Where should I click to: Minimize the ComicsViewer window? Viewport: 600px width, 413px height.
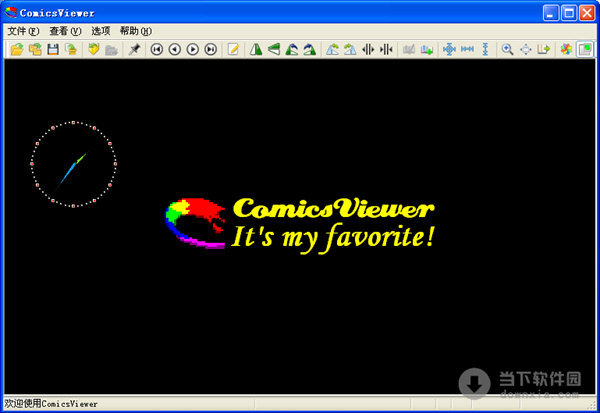(x=551, y=13)
